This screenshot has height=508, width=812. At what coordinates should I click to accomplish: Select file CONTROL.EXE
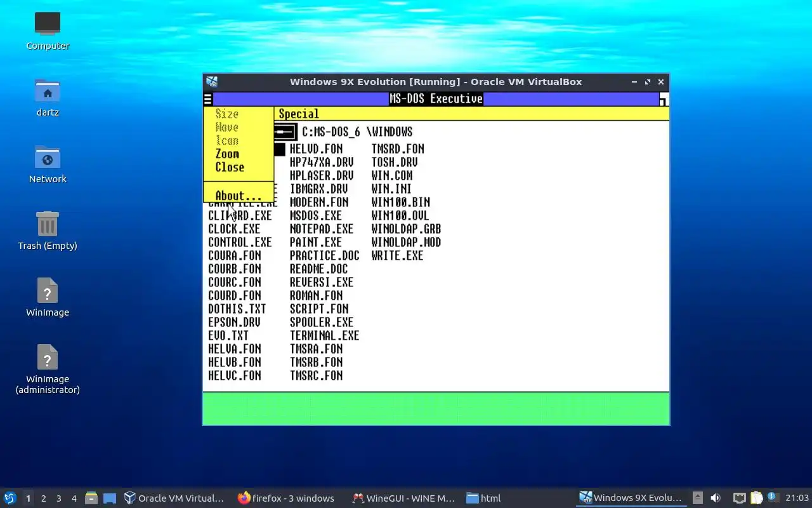pyautogui.click(x=240, y=243)
